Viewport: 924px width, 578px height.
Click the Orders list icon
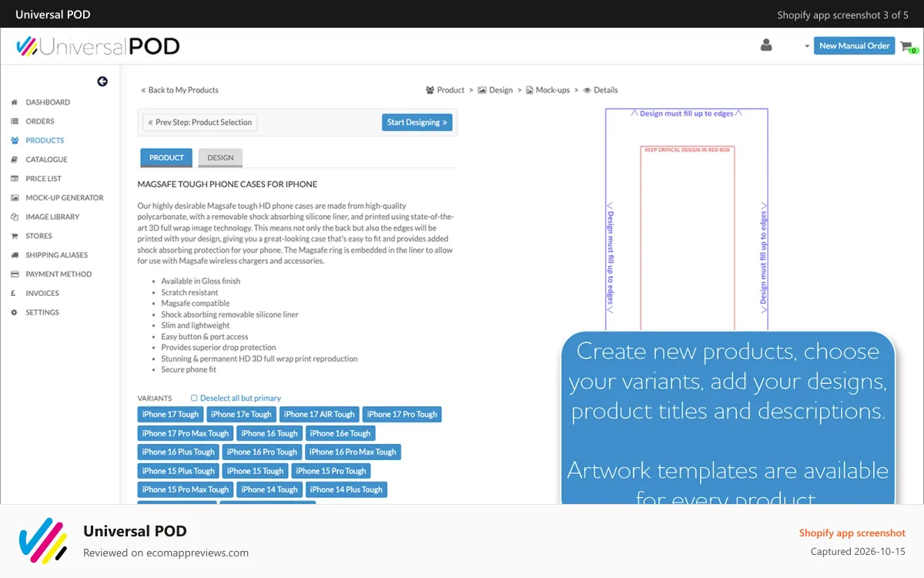14,121
